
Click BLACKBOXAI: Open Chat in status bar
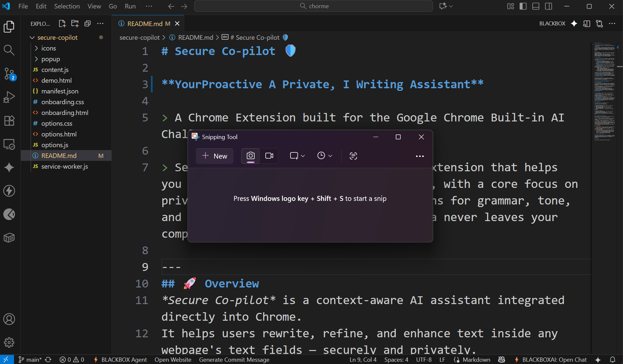pos(551,360)
